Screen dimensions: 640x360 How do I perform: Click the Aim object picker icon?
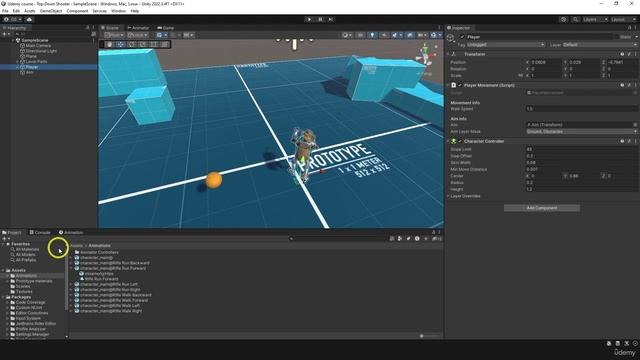coord(635,124)
